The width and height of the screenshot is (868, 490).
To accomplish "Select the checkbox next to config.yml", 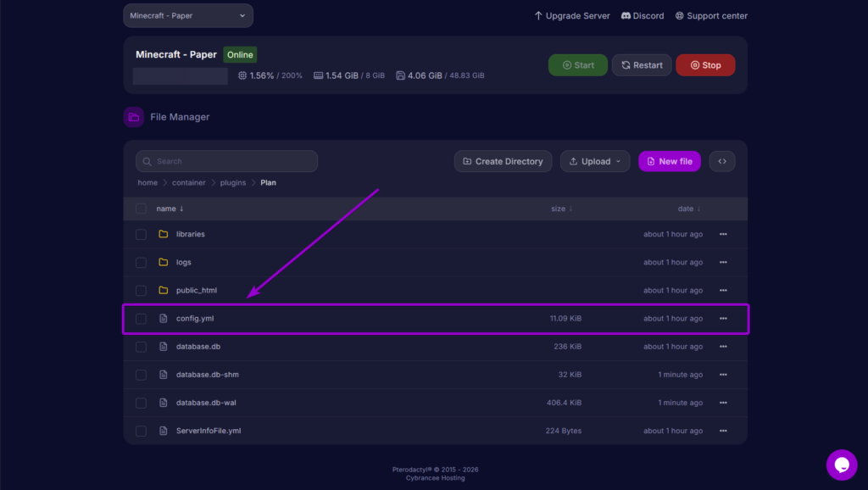I will [x=141, y=318].
